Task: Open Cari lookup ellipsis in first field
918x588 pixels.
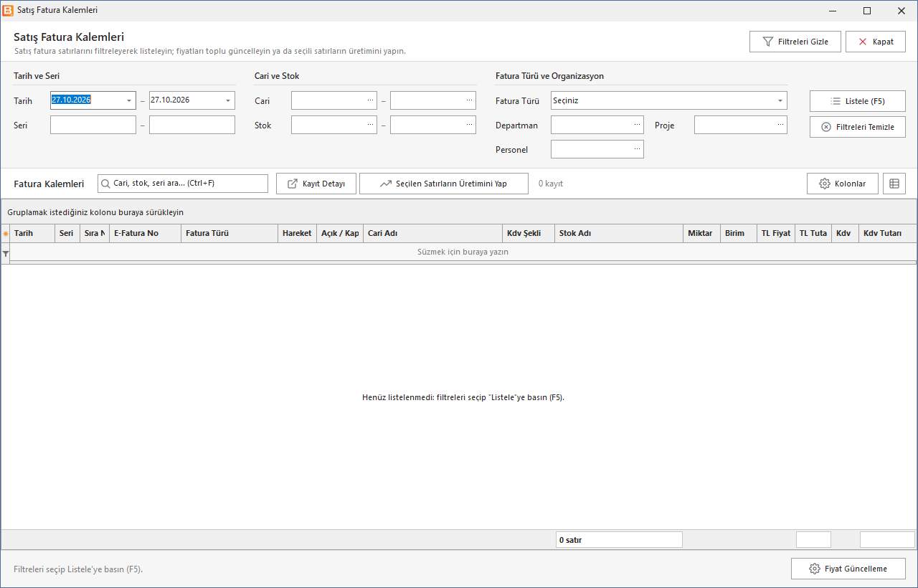Action: tap(370, 100)
